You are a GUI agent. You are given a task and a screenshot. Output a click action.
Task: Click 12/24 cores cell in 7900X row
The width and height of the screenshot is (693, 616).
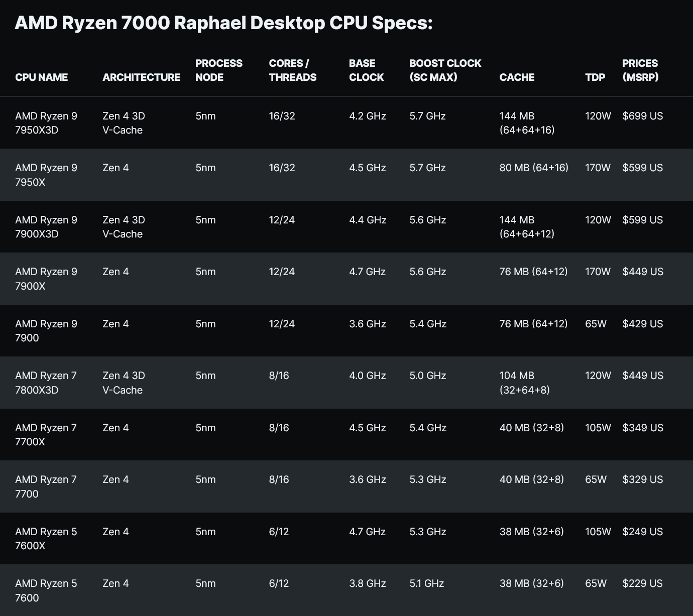click(282, 272)
